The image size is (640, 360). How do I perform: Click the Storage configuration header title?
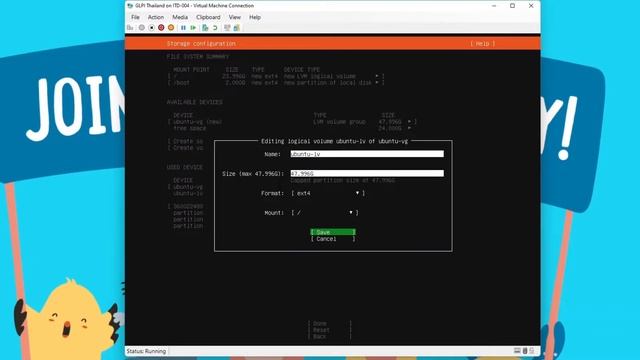point(201,43)
